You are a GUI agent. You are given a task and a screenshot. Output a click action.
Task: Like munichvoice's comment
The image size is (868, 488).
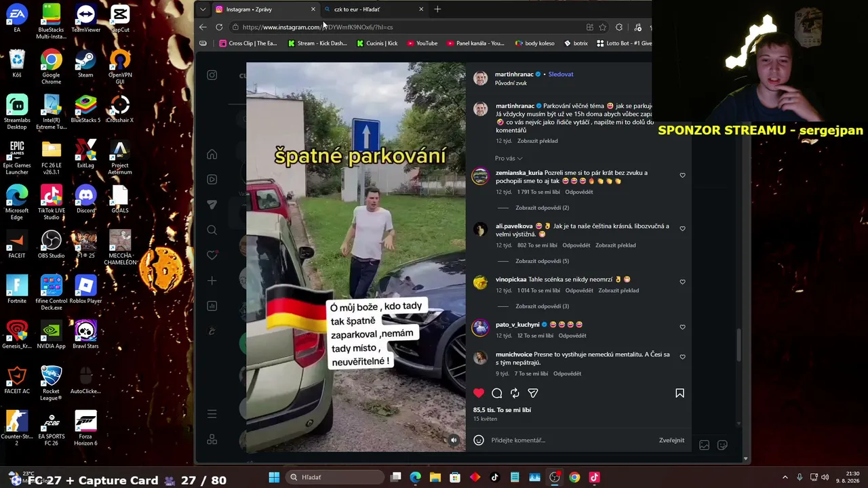(682, 357)
